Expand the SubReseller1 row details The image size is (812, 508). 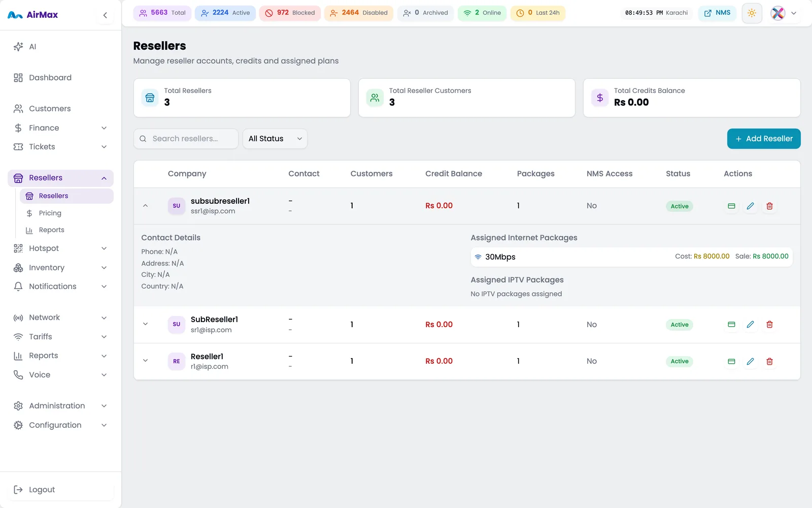tap(145, 324)
